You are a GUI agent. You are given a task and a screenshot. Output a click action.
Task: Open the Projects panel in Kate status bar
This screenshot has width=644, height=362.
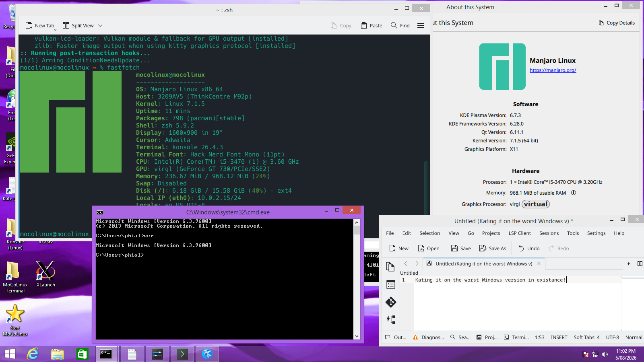[487, 337]
